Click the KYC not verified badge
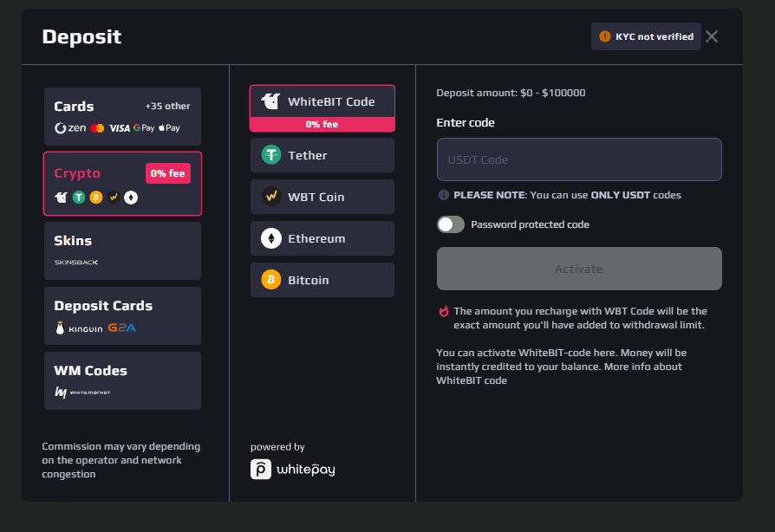The height and width of the screenshot is (532, 775). [646, 36]
